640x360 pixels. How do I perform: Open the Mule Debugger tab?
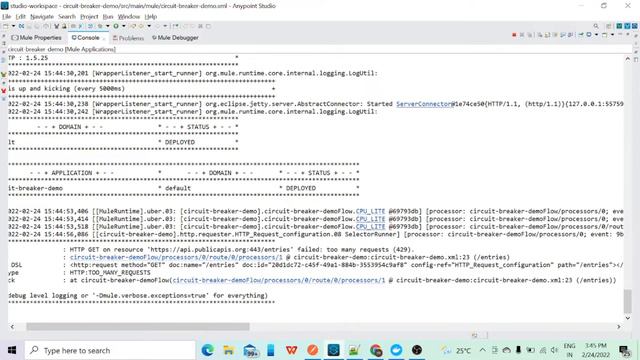[x=175, y=38]
